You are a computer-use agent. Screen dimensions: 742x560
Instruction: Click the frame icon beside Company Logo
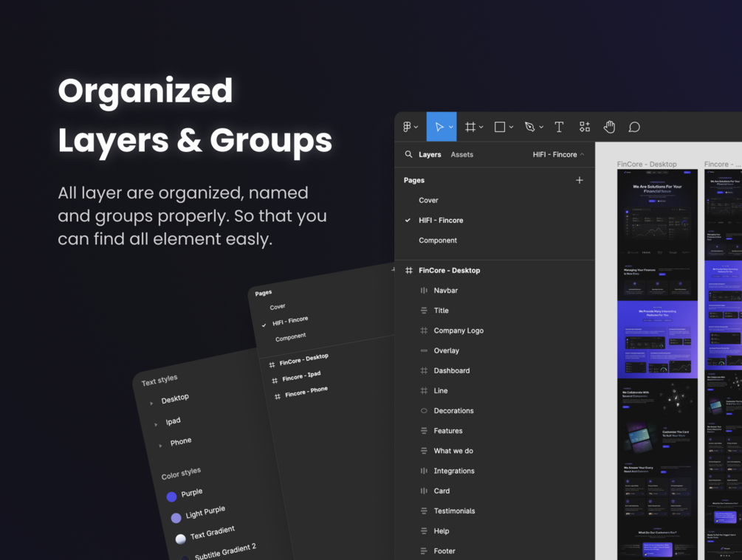click(424, 331)
